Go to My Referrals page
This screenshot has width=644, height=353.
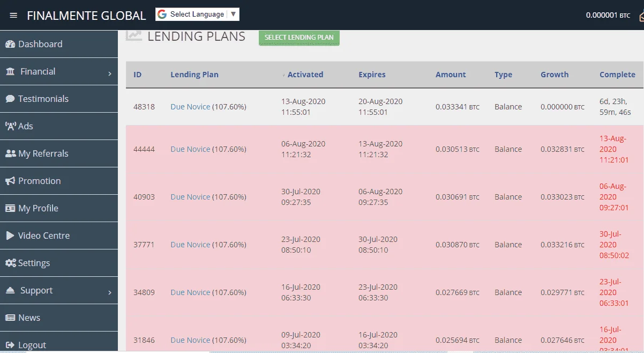(59, 153)
